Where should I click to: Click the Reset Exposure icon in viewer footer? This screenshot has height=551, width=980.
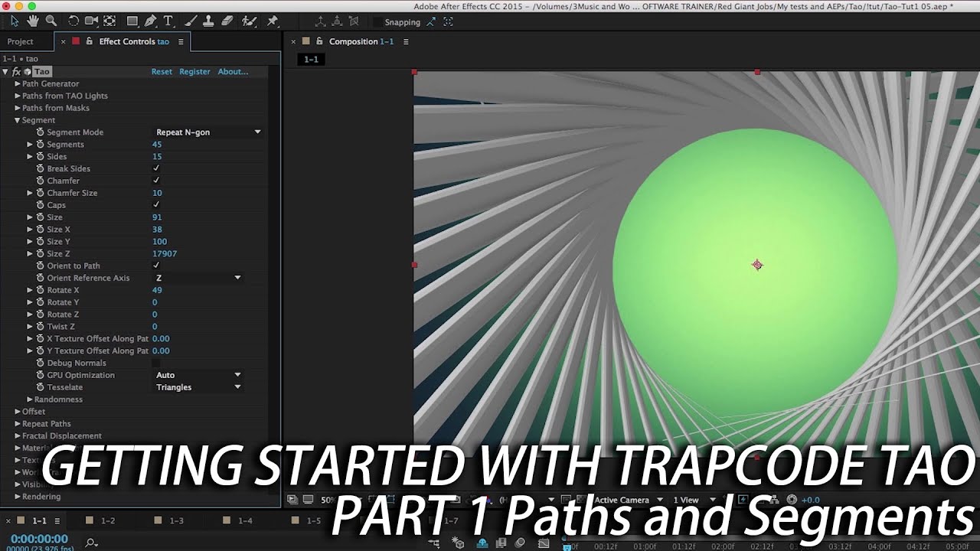tap(792, 500)
